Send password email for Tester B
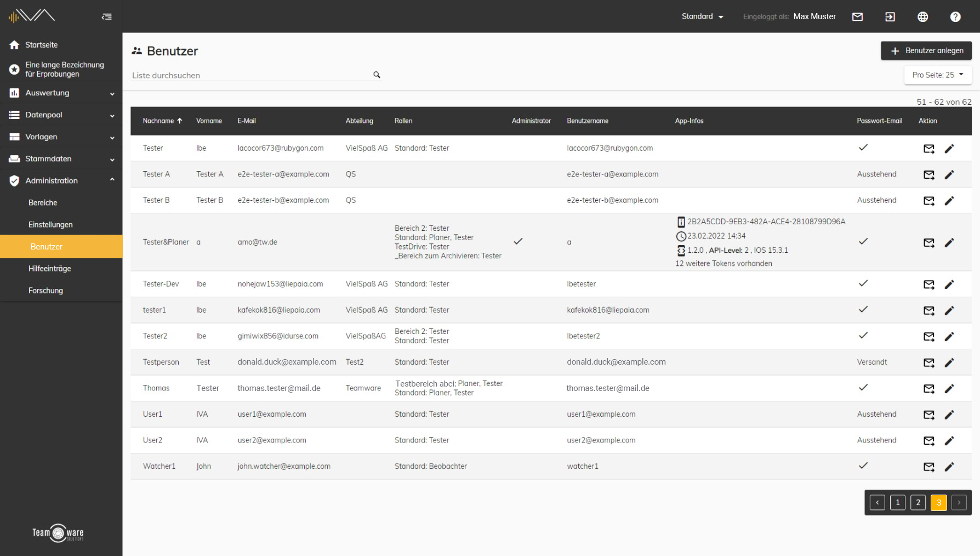This screenshot has height=556, width=980. click(x=929, y=201)
